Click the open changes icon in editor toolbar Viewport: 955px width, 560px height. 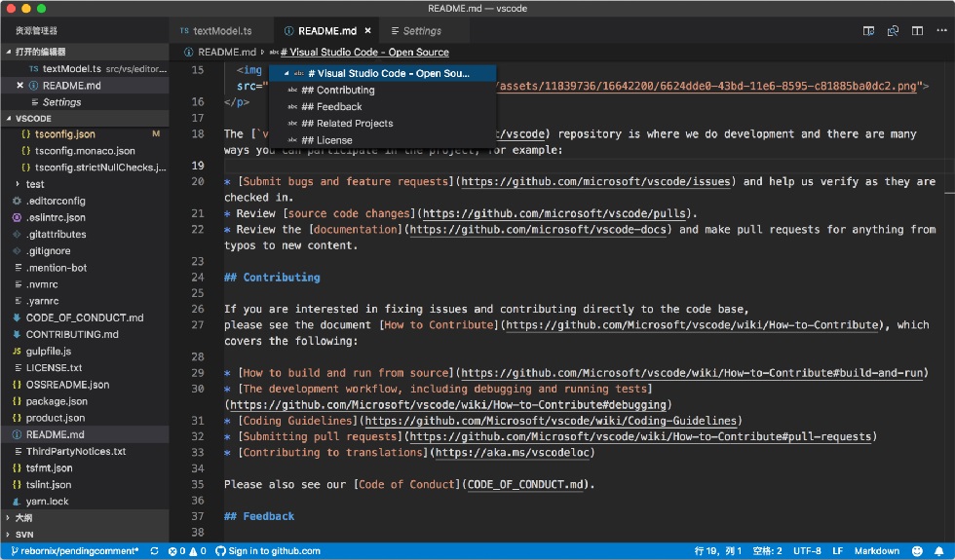point(893,31)
